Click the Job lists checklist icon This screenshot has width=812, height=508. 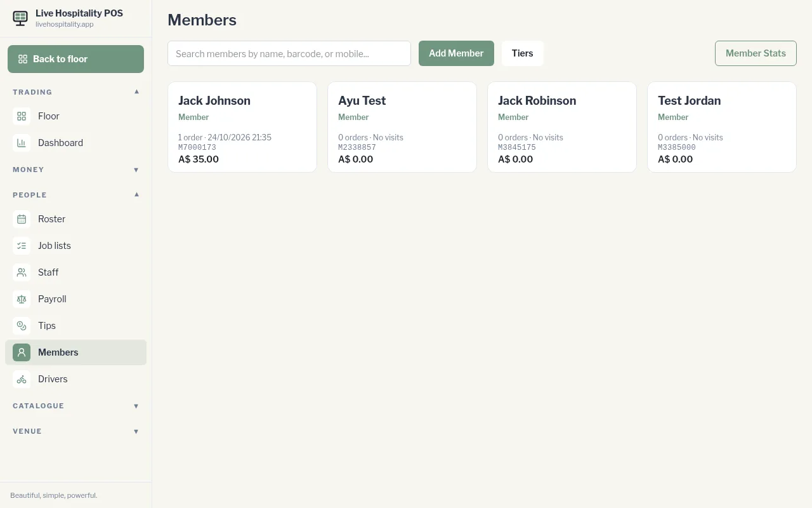[22, 246]
